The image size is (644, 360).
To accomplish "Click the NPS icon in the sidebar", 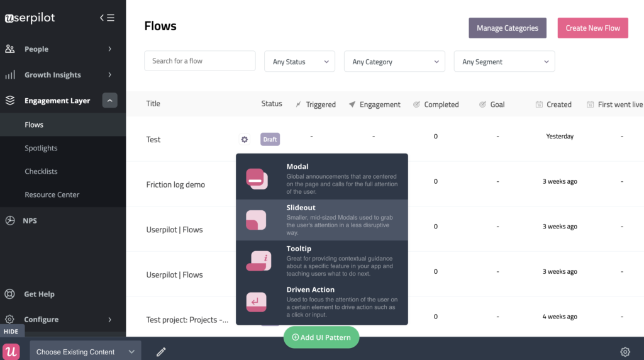I will [x=10, y=221].
